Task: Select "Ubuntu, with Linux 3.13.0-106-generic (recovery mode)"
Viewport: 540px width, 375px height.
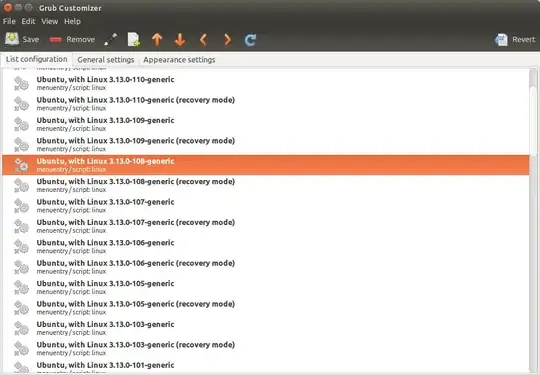Action: 136,263
